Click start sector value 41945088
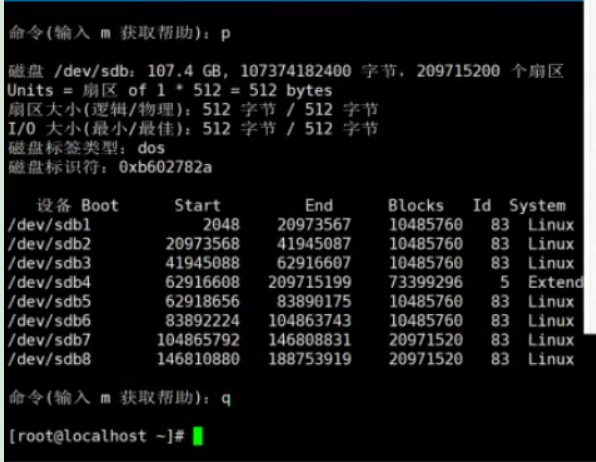The width and height of the screenshot is (596, 462). coord(203,264)
